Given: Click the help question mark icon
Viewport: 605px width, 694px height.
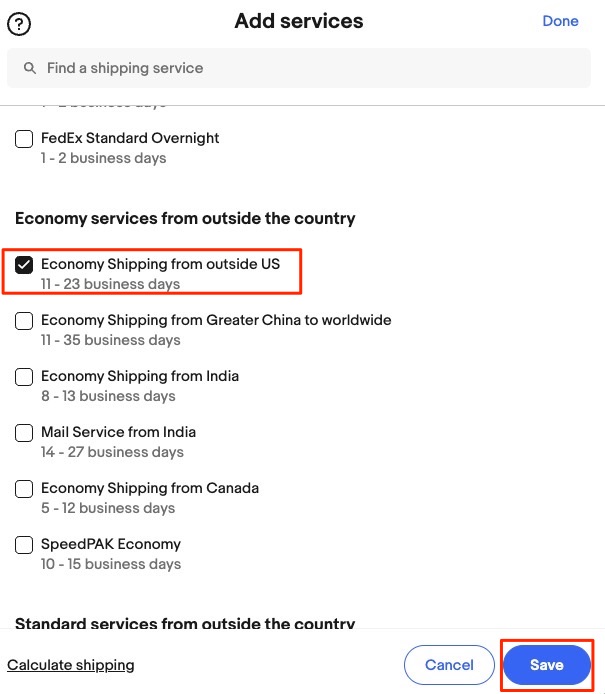Looking at the screenshot, I should (19, 24).
